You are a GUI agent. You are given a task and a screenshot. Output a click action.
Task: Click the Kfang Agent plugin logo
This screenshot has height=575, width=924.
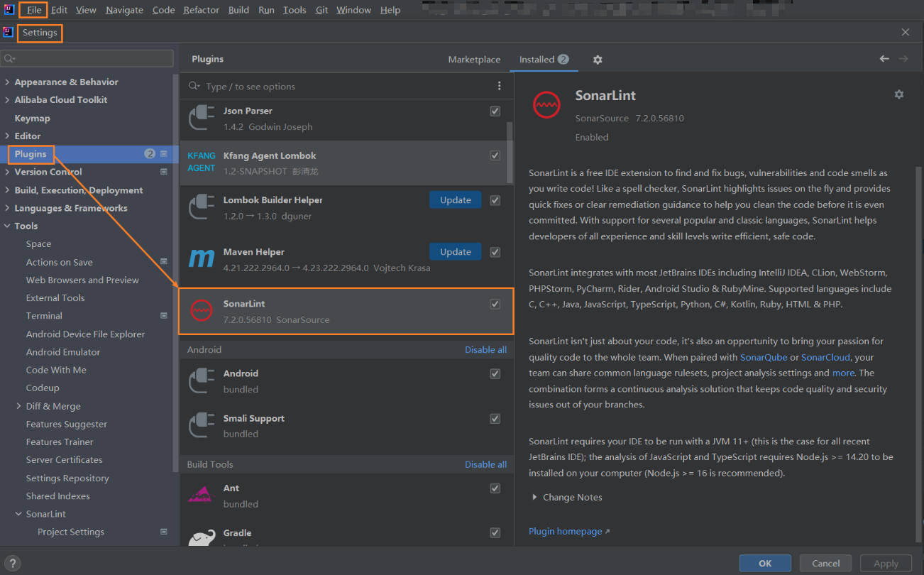[x=202, y=162]
